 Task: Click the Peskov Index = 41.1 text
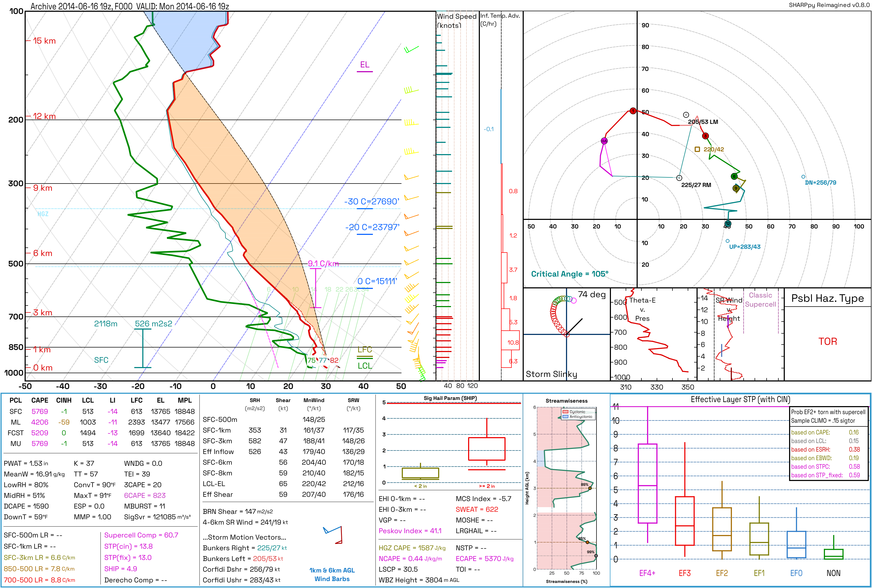(410, 531)
